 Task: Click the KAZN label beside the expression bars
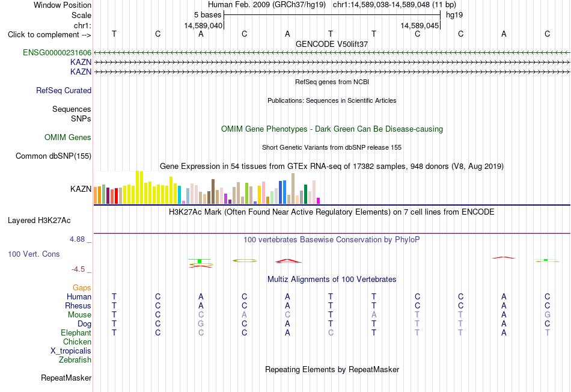81,189
